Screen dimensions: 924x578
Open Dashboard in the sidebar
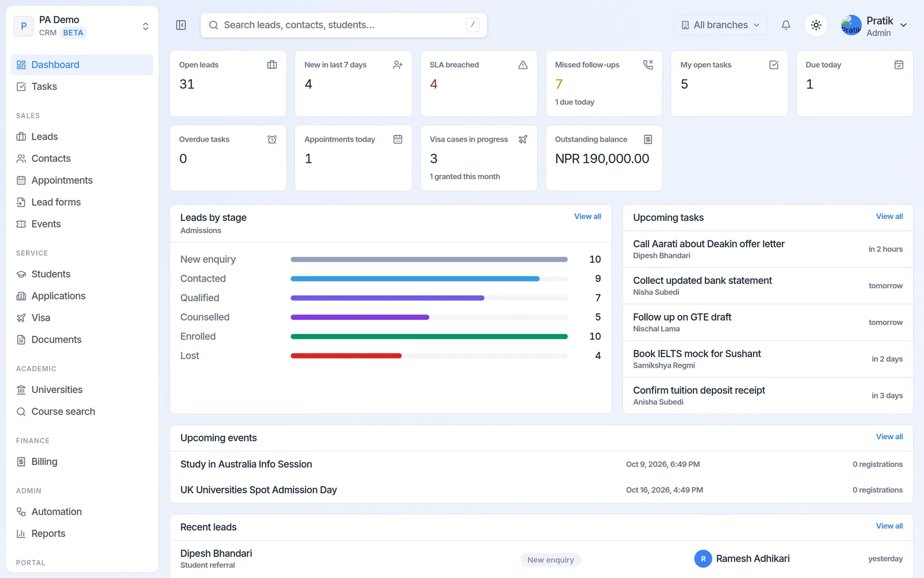tap(82, 65)
